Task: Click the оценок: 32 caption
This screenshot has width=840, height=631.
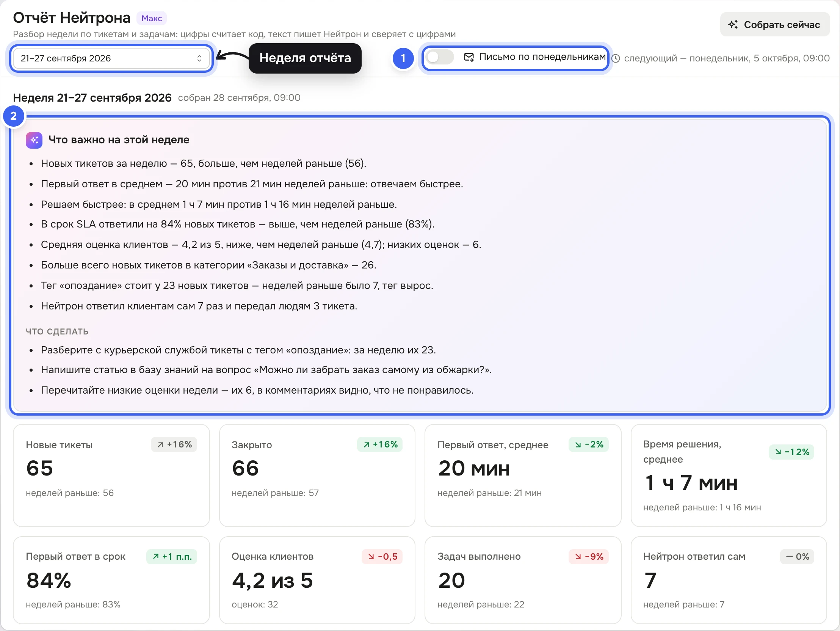Action: [x=255, y=604]
